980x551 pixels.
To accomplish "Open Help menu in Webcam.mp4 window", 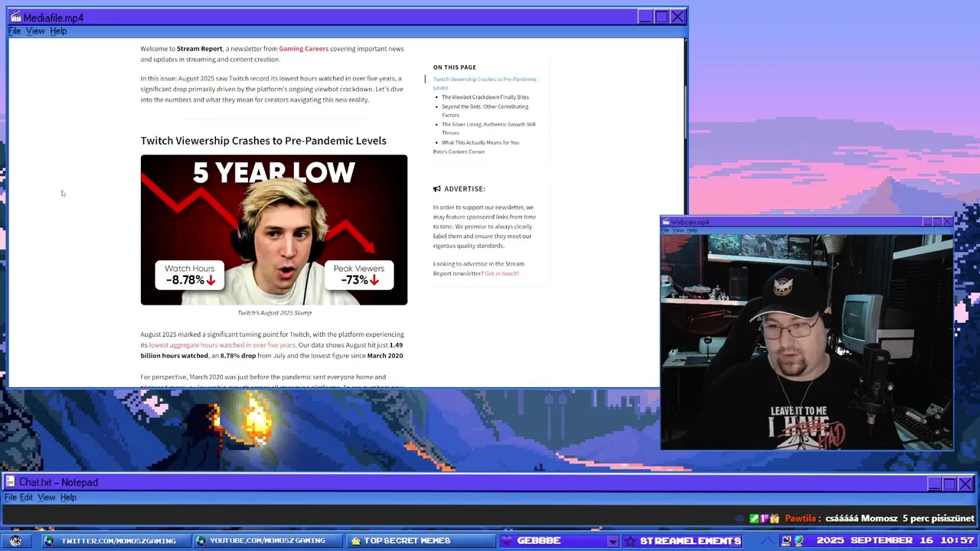I will (692, 230).
